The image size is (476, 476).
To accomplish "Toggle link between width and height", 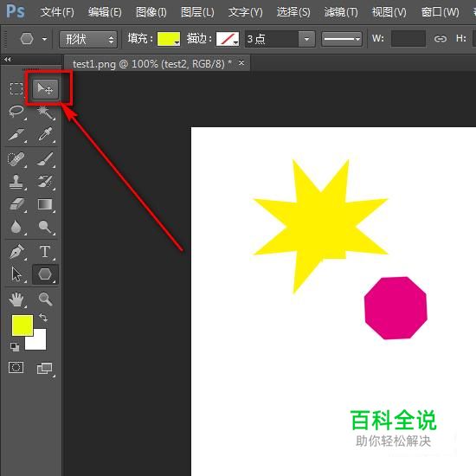I will 441,39.
